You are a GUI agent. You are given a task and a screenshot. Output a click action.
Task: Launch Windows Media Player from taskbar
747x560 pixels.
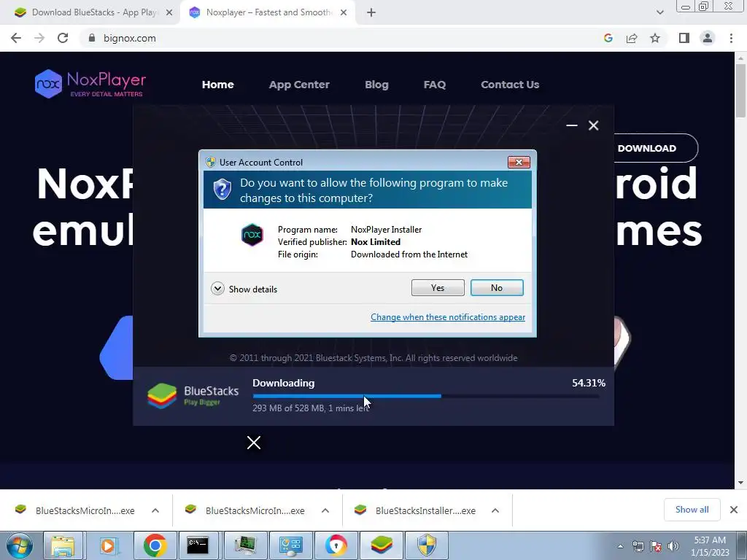108,545
